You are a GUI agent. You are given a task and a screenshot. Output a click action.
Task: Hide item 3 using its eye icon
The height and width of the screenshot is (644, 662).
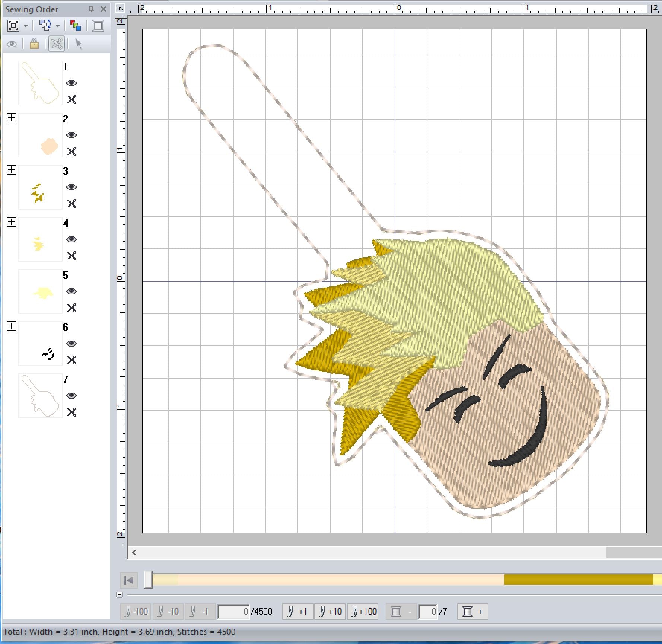71,187
